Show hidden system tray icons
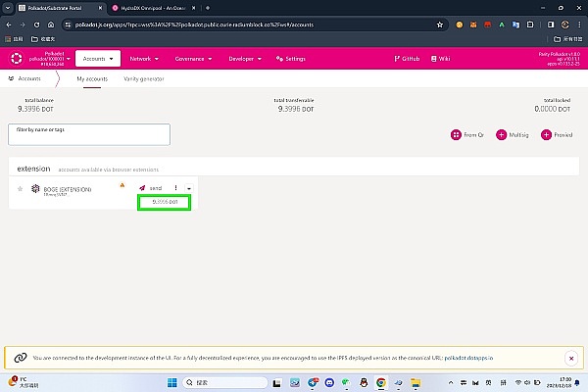This screenshot has width=588, height=392. 451,382
